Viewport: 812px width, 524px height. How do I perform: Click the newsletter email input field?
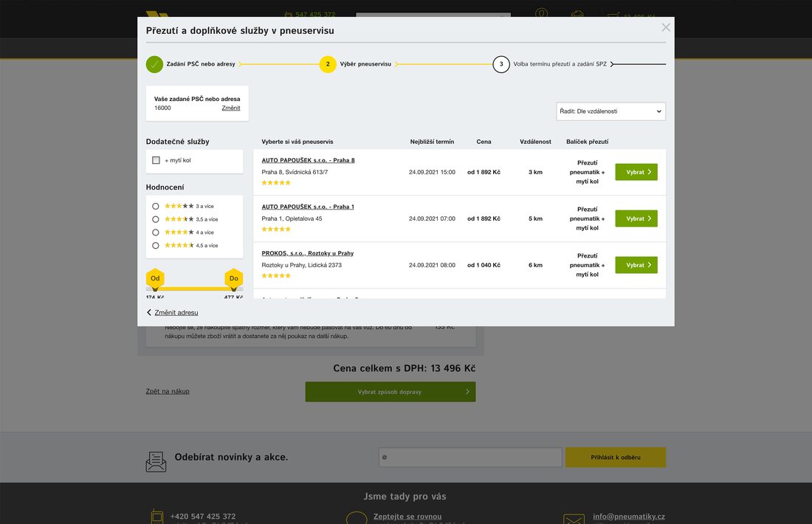[x=470, y=458]
